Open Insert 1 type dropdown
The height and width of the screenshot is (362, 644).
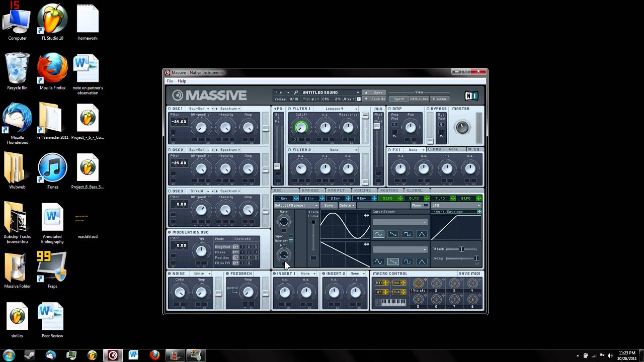click(x=308, y=274)
